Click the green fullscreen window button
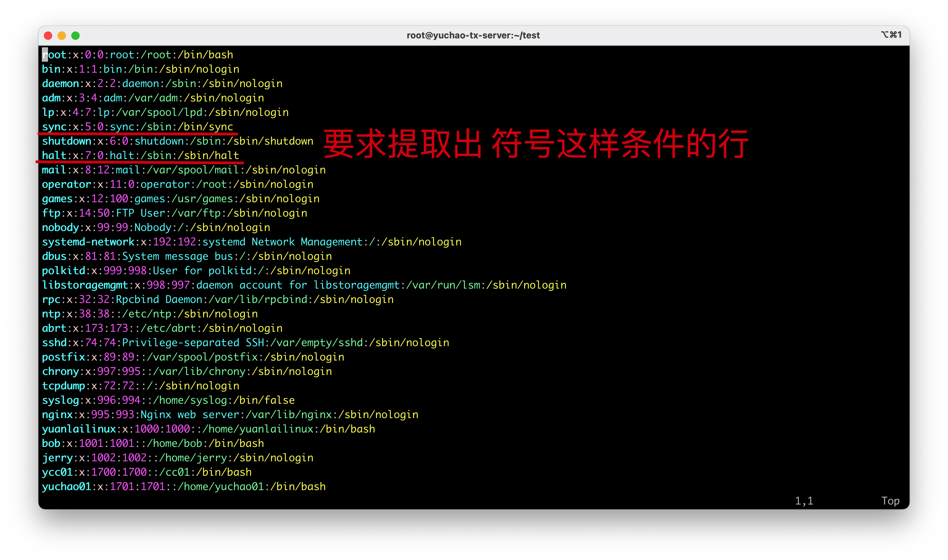Viewport: 948px width, 560px height. pyautogui.click(x=75, y=36)
